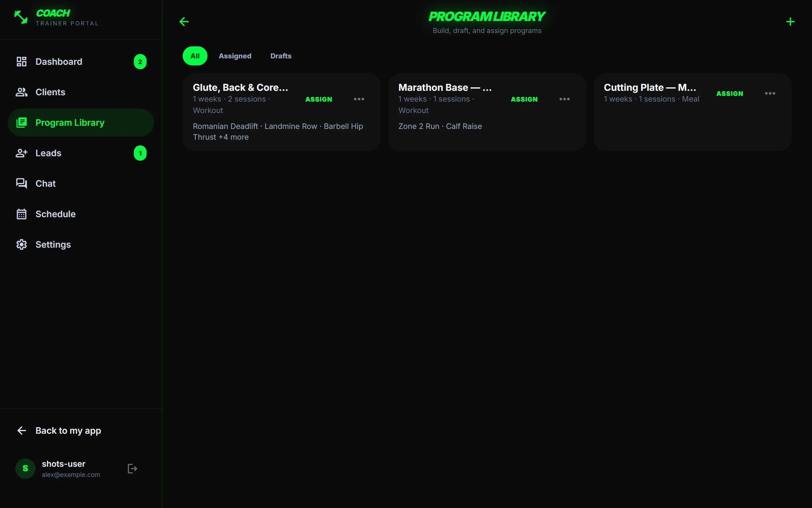Click the COACH Trainer Portal title
This screenshot has width=812, height=508.
(67, 17)
